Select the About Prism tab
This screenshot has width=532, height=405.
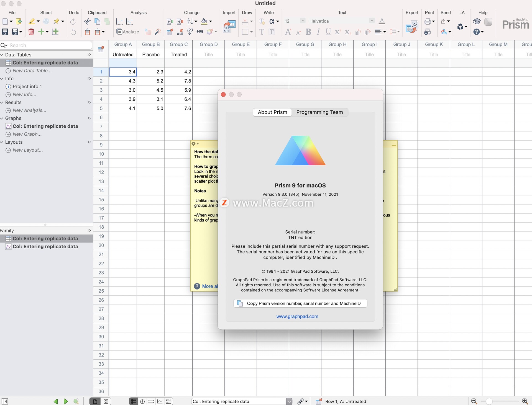point(272,112)
